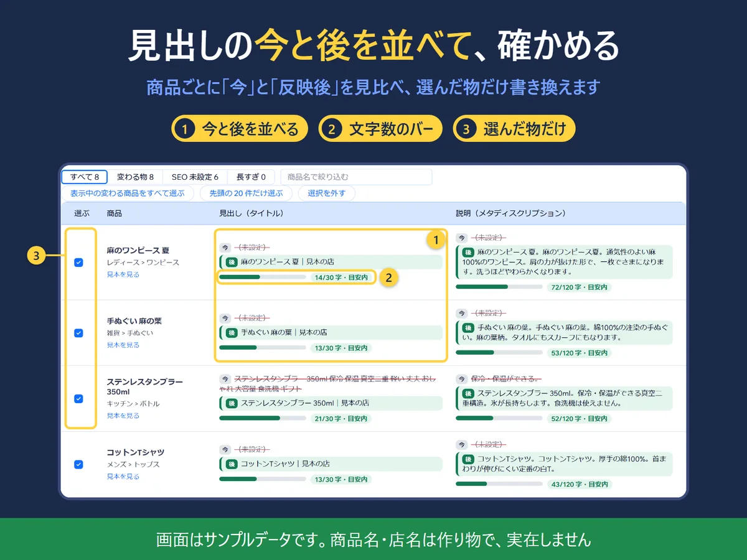Open the 変わる物 8 tab
The width and height of the screenshot is (747, 560).
(135, 177)
